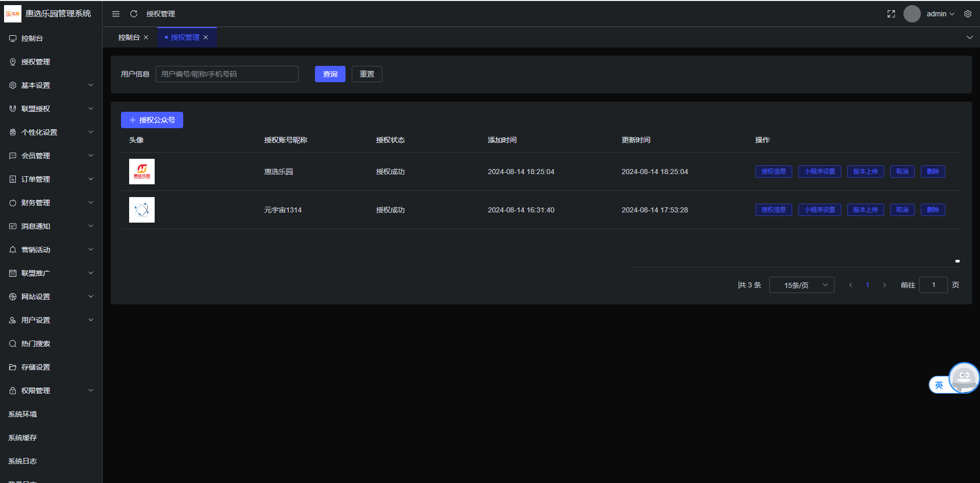Switch to the 控制台 tab

[129, 37]
